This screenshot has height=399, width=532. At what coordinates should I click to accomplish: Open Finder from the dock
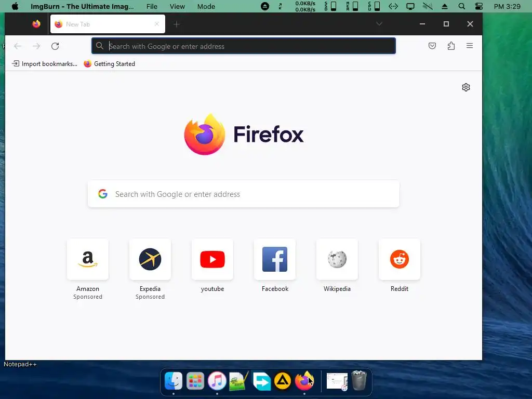point(174,381)
